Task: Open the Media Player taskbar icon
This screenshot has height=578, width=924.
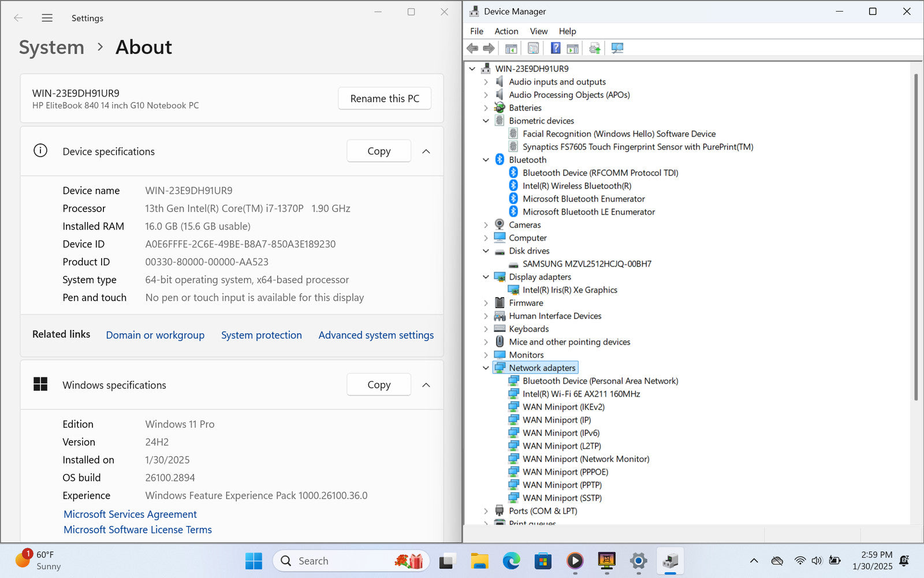Action: tap(575, 561)
